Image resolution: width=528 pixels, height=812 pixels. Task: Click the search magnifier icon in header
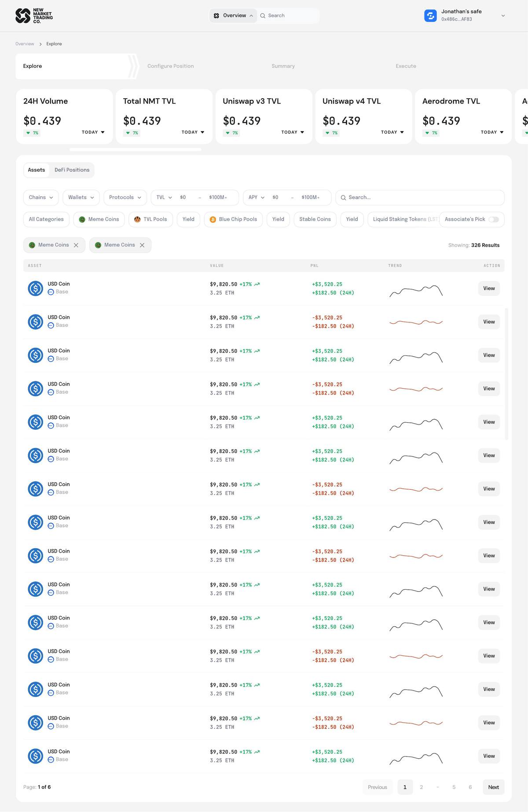pyautogui.click(x=263, y=16)
